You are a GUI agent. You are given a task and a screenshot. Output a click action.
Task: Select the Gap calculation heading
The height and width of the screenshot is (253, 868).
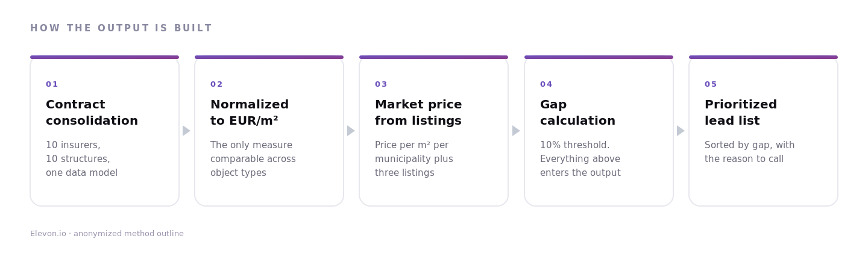pos(577,113)
